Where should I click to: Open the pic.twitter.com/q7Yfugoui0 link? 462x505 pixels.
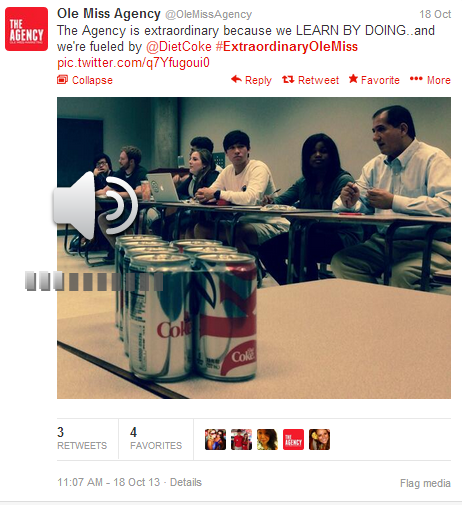coord(133,63)
